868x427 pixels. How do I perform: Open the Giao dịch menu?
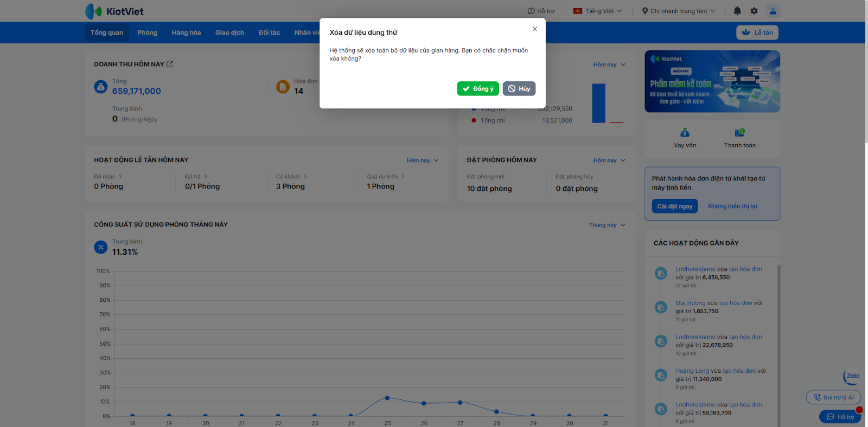coord(229,33)
